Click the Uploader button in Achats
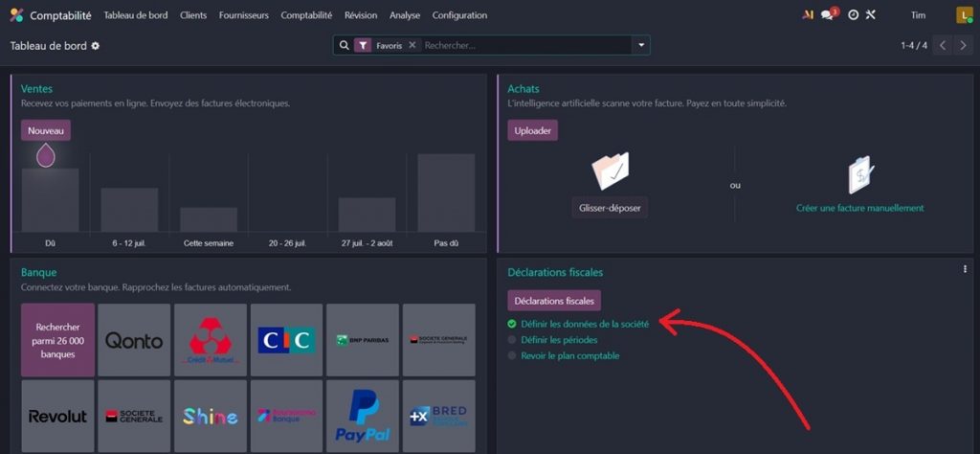The width and height of the screenshot is (980, 454). pos(532,130)
